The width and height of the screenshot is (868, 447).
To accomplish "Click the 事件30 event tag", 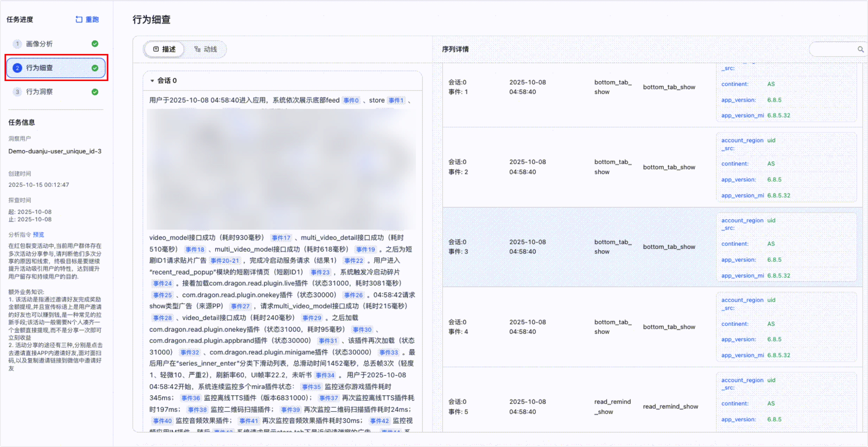I will [362, 330].
